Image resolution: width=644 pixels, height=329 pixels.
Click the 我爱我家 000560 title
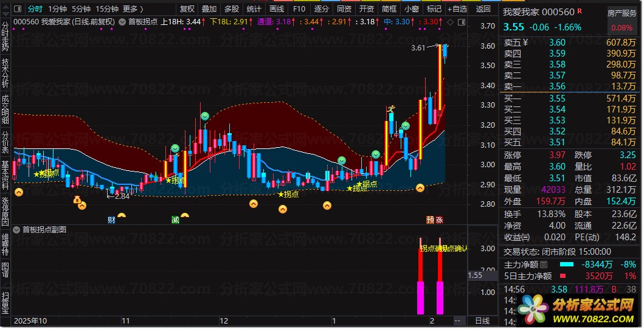[x=538, y=12]
